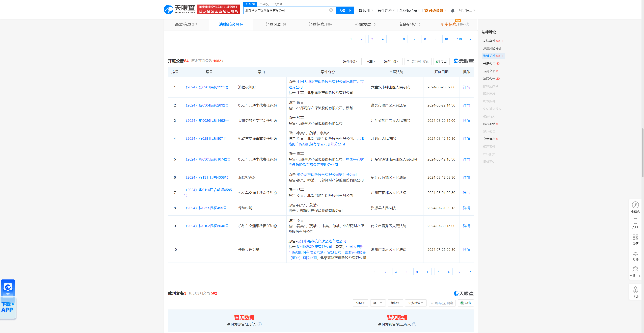Open plaintiff 紫金财产保险股份有限公司宿迁分公司 link

coord(327,174)
